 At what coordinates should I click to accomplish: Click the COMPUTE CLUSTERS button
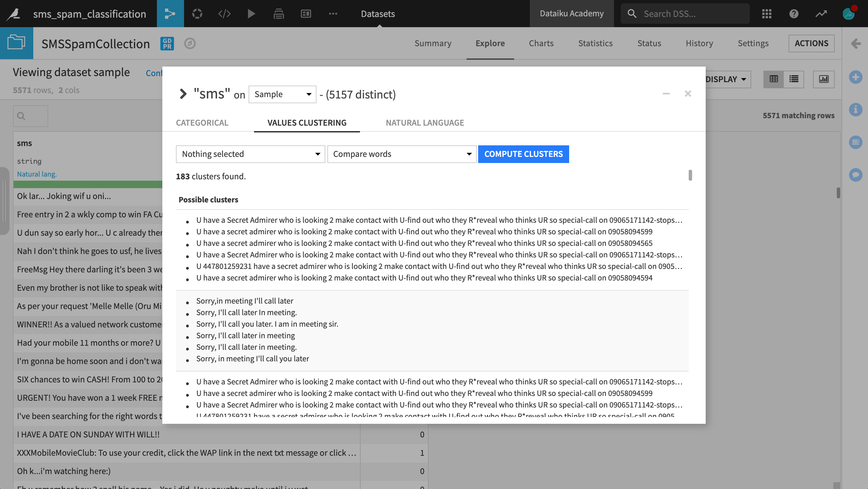[523, 154]
